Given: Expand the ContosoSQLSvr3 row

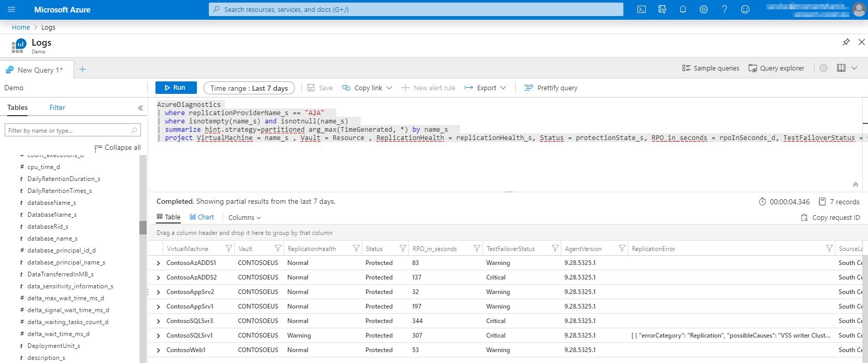Looking at the screenshot, I should (159, 322).
